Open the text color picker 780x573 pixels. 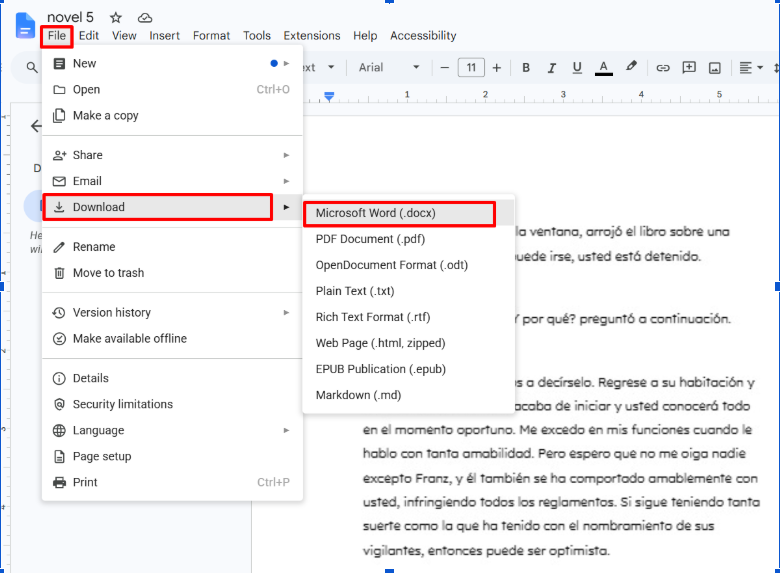(603, 68)
